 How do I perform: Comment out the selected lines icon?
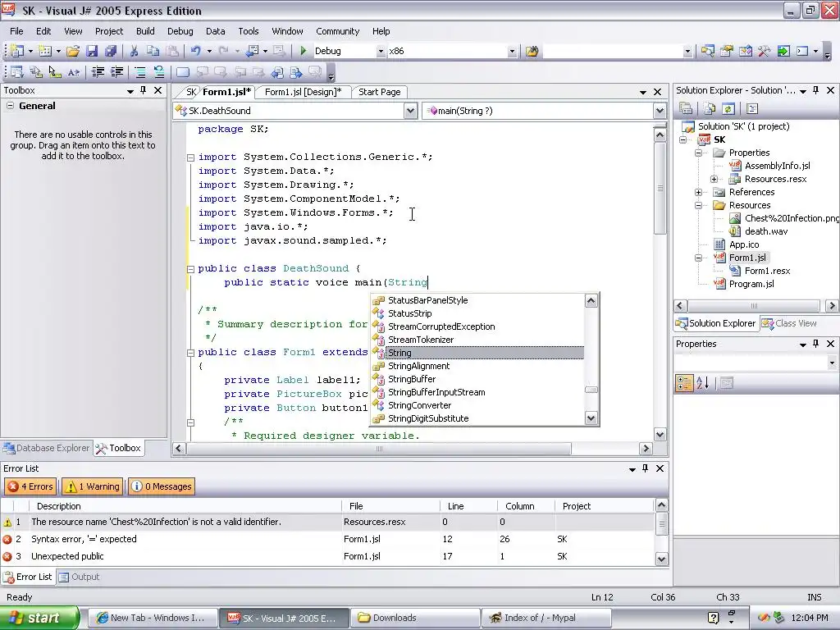point(139,72)
